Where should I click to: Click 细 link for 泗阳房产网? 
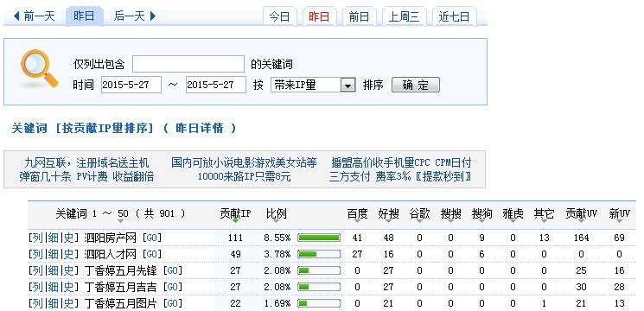tap(53, 238)
